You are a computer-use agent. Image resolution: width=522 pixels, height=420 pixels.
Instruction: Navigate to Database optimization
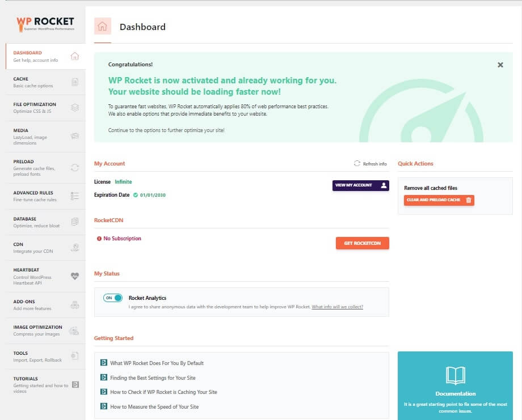tap(45, 222)
